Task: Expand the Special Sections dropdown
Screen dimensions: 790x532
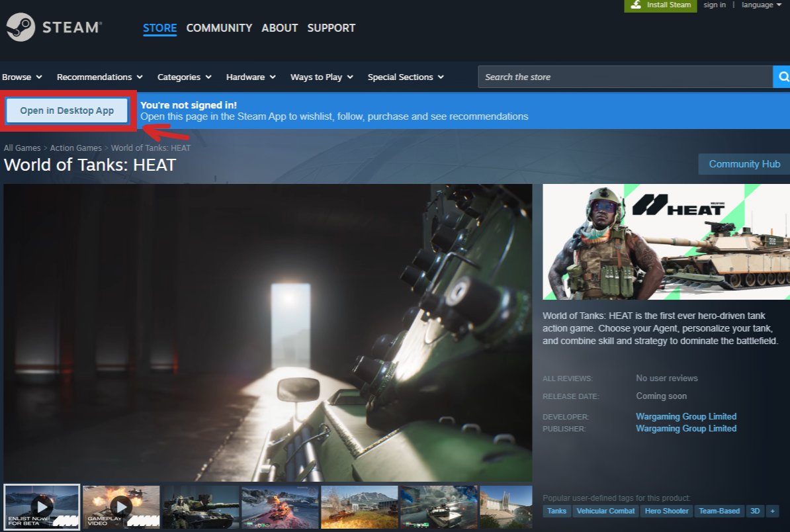Action: [x=406, y=77]
